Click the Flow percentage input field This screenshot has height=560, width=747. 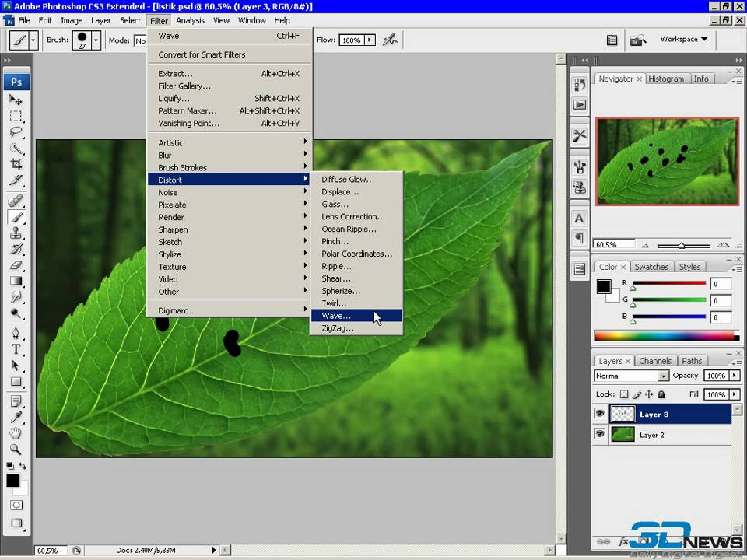pyautogui.click(x=352, y=40)
